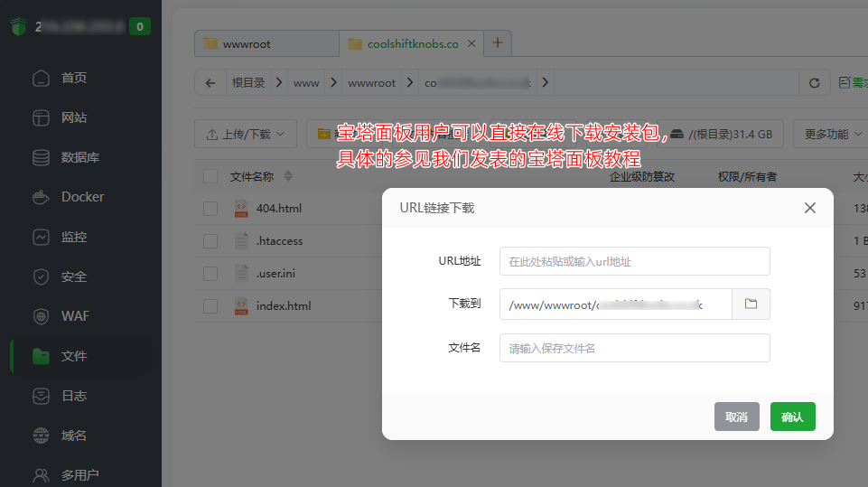
Task: Expand the chevron after wwwroot breadcrumb
Action: (410, 82)
